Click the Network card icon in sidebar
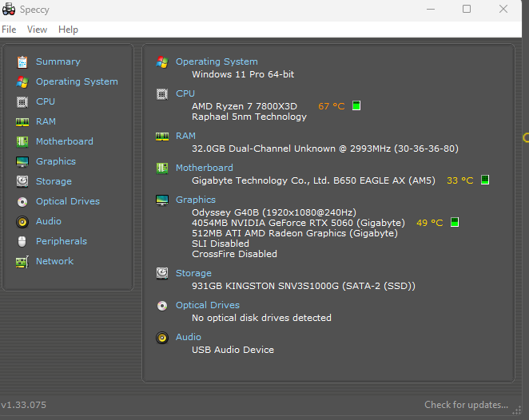This screenshot has height=420, width=529. pos(22,262)
